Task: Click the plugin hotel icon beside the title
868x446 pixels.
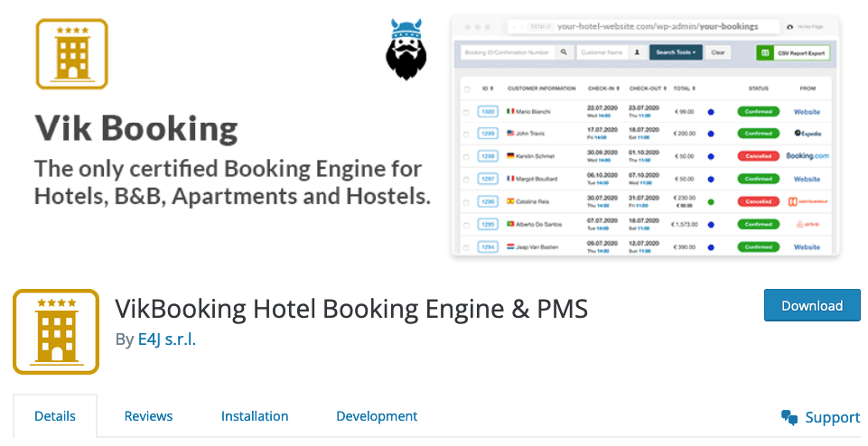Action: click(56, 331)
